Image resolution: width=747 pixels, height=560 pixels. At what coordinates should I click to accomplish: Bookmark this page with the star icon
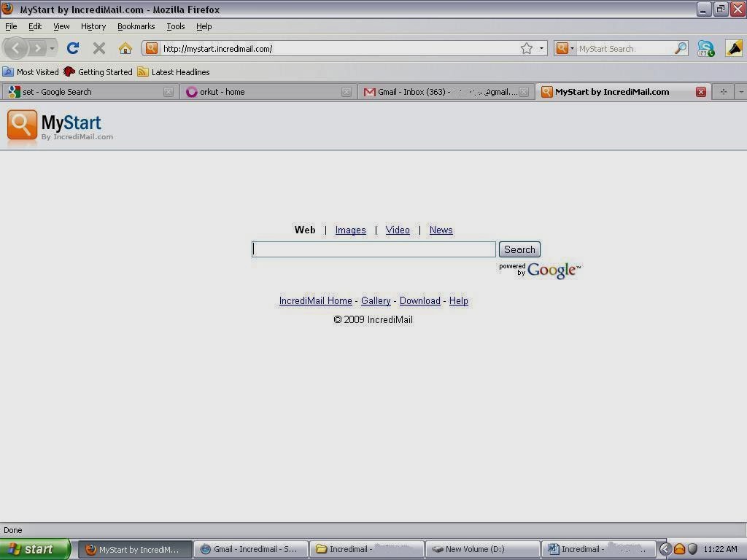click(527, 48)
